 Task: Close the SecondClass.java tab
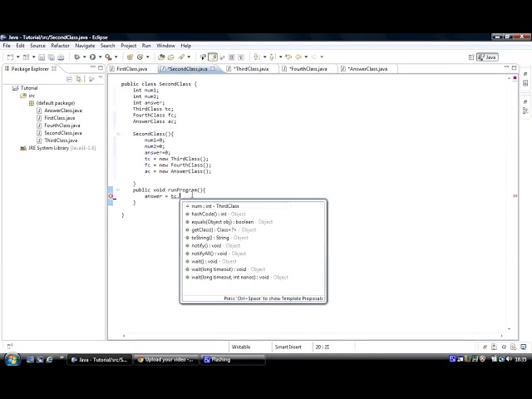tap(213, 69)
